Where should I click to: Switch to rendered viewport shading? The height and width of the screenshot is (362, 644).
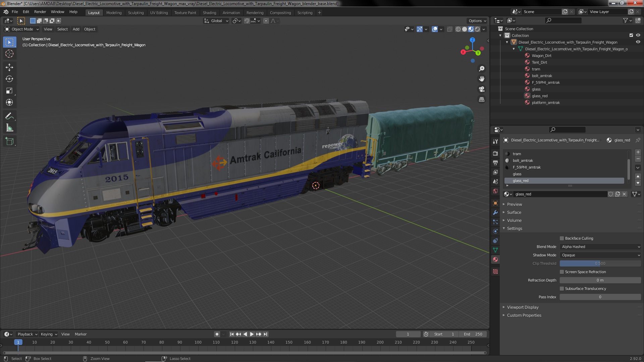point(477,29)
